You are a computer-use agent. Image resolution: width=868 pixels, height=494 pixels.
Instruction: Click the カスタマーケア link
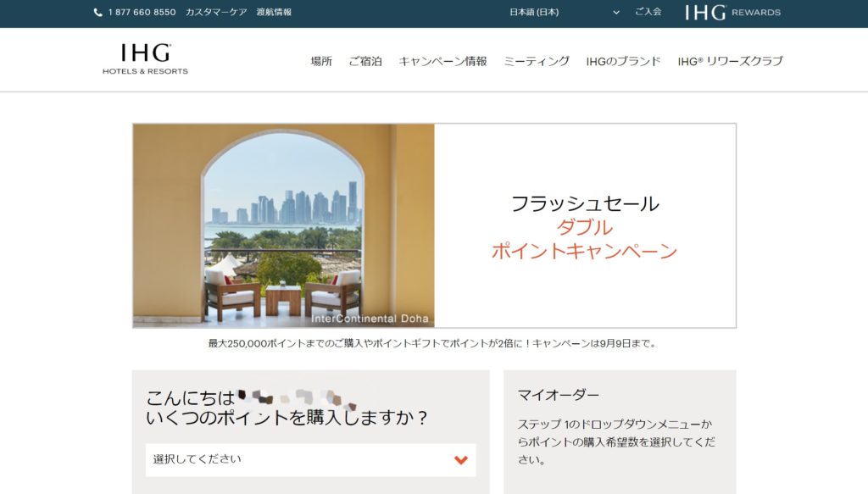tap(216, 13)
